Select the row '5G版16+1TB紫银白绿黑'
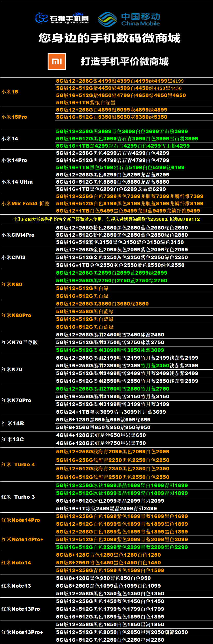Screen dimensions: 213x644 click(x=134, y=103)
